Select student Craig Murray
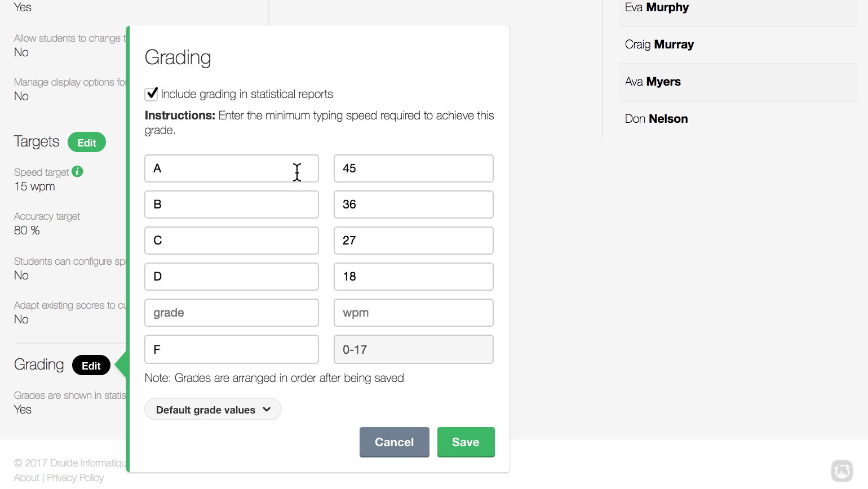 click(x=659, y=45)
